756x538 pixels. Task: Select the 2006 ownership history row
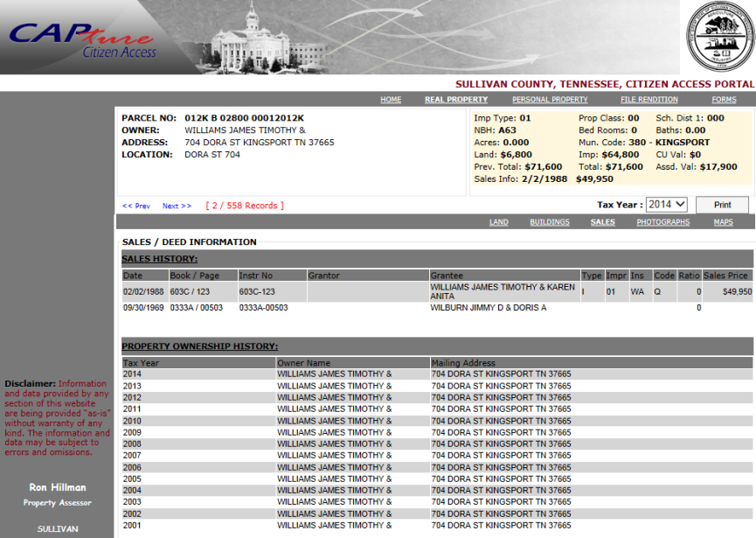click(437, 467)
